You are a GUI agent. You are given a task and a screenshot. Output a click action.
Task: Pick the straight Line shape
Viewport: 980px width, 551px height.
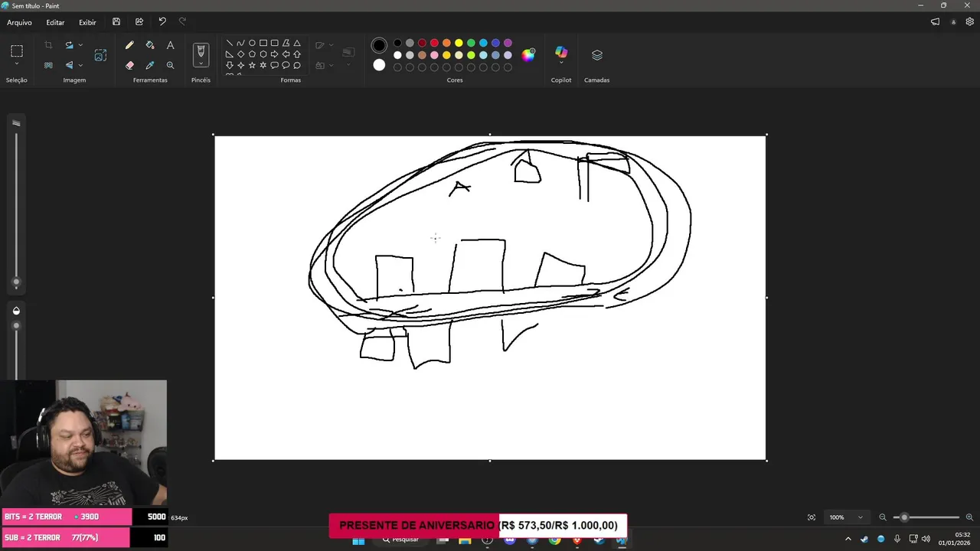click(229, 43)
